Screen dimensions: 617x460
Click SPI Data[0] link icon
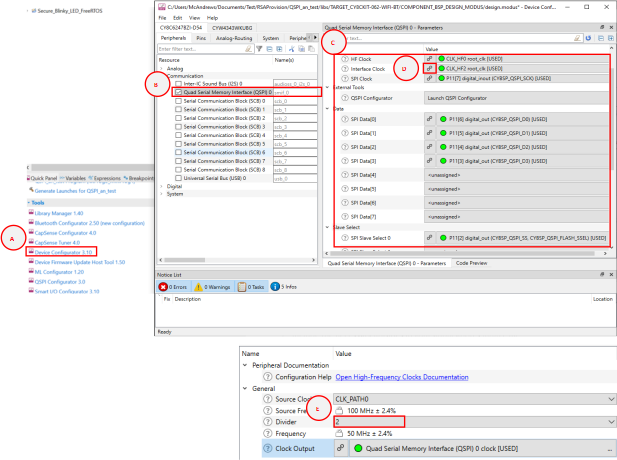(x=429, y=119)
